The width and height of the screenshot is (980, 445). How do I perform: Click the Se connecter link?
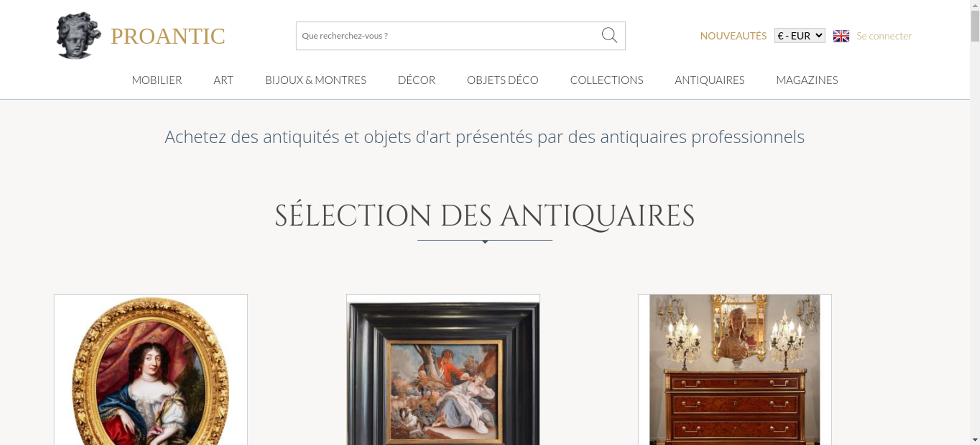pyautogui.click(x=884, y=36)
